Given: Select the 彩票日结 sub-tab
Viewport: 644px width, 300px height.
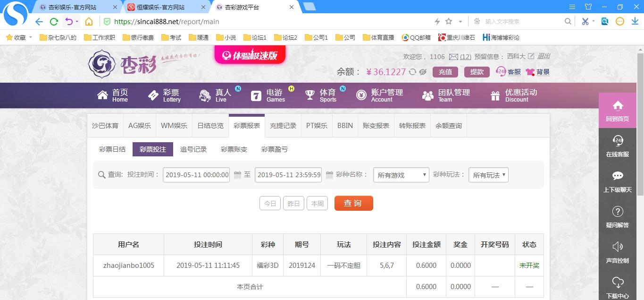Looking at the screenshot, I should point(112,149).
